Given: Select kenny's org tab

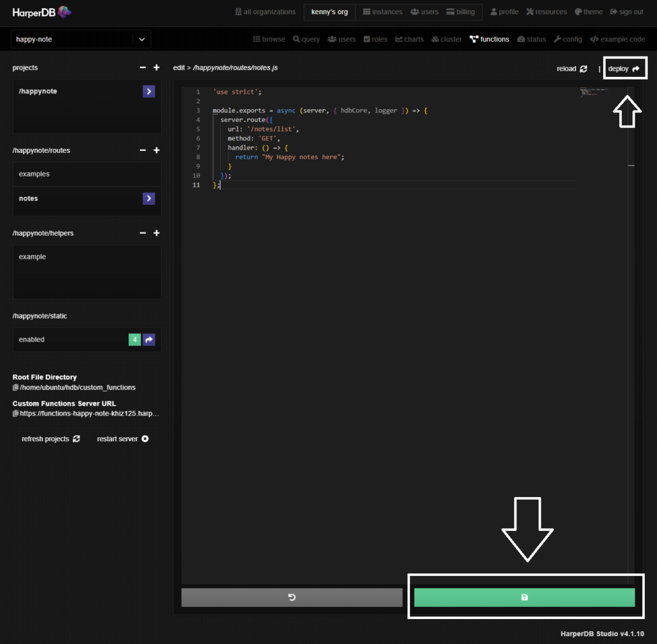Looking at the screenshot, I should (x=329, y=12).
